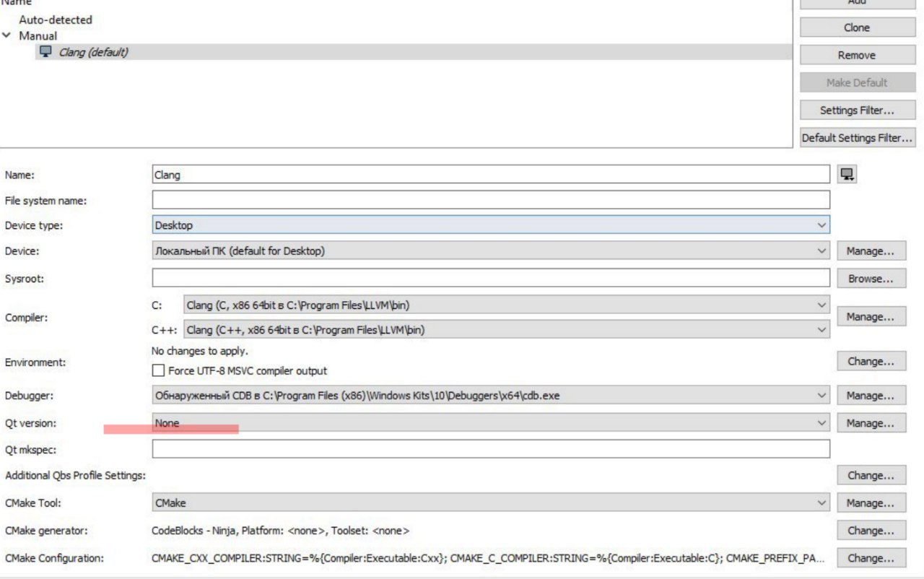924x579 pixels.
Task: Click Manage button for Qt version
Action: [871, 423]
